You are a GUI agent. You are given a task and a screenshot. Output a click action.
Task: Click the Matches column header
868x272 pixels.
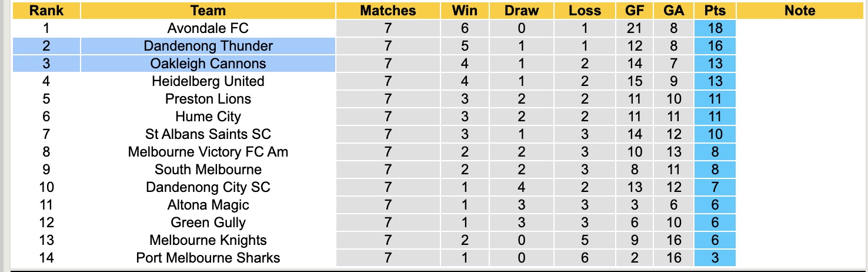click(388, 11)
